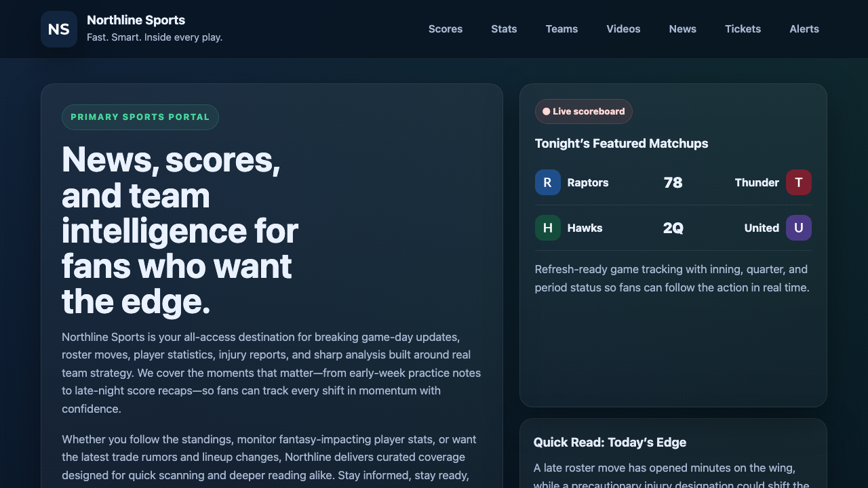The image size is (868, 488).
Task: Open Alerts in the top navigation
Action: pos(804,29)
